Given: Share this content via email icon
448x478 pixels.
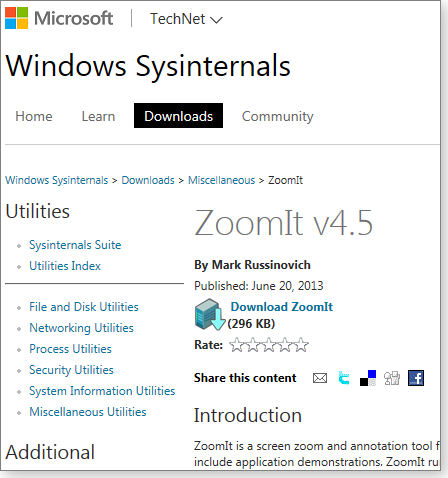Looking at the screenshot, I should (320, 378).
